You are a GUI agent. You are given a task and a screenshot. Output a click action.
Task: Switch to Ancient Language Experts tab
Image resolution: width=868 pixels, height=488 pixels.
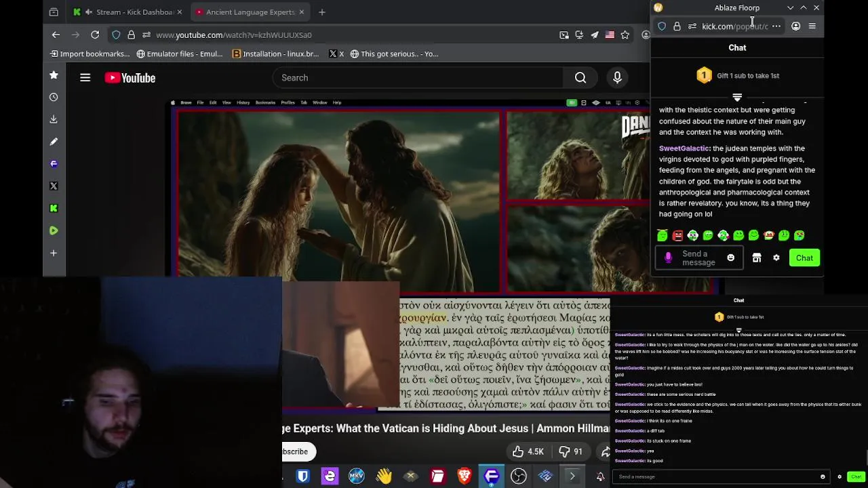tap(250, 12)
